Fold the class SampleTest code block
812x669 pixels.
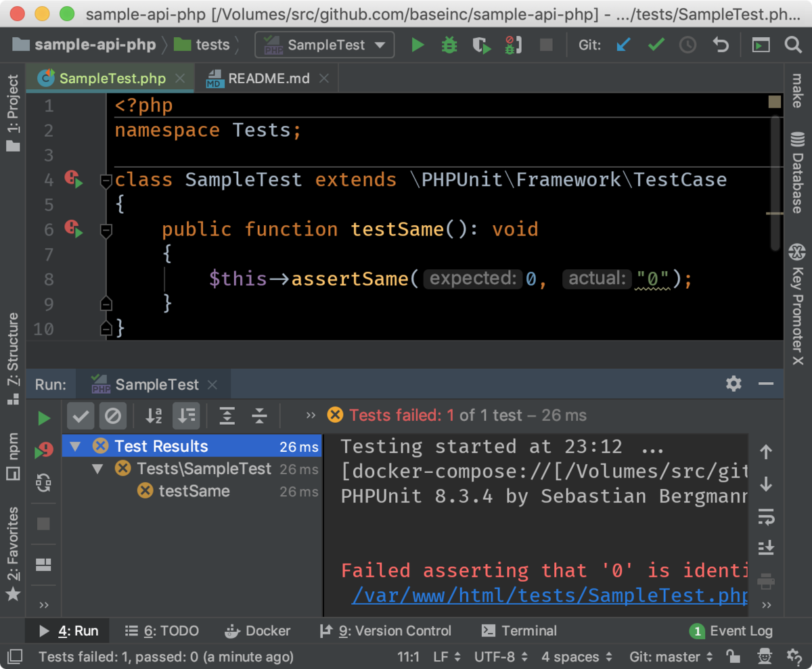point(106,181)
